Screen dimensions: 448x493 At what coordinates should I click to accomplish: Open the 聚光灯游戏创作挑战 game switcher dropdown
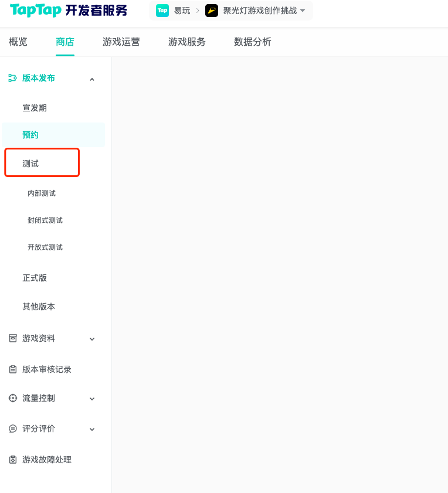[x=303, y=11]
